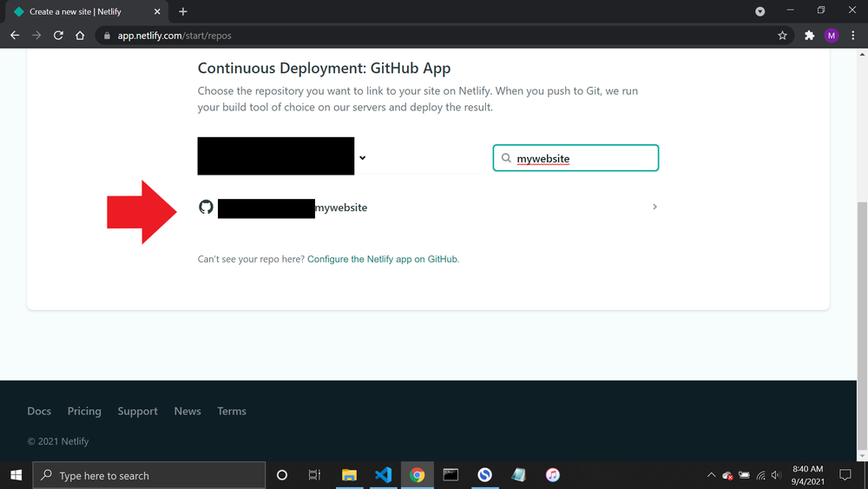Open the tab search dropdown in title bar

760,11
